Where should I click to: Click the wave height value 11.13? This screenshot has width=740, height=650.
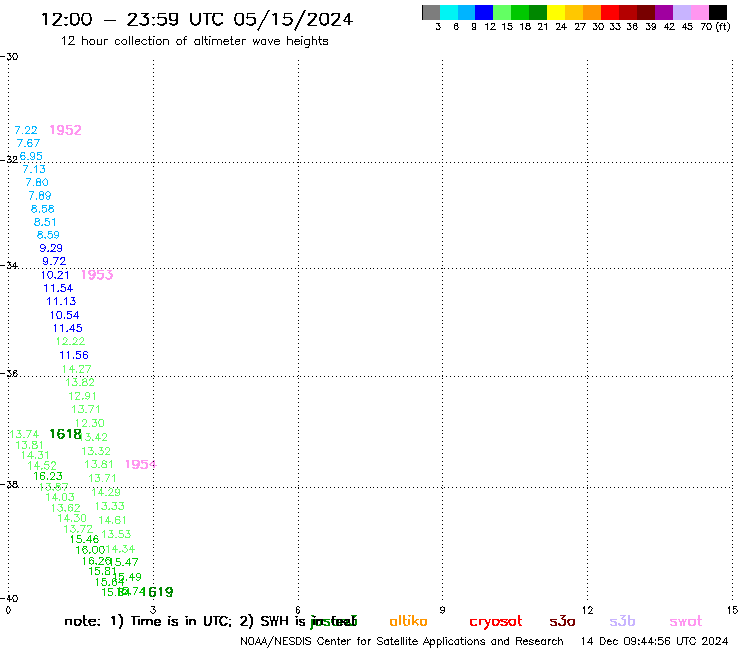[x=61, y=301]
